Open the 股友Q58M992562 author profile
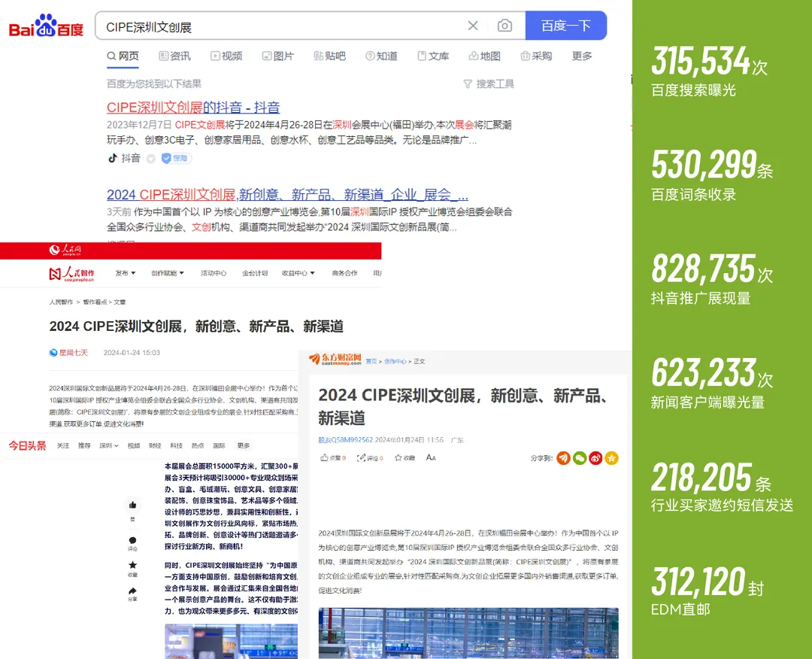812x659 pixels. [345, 440]
